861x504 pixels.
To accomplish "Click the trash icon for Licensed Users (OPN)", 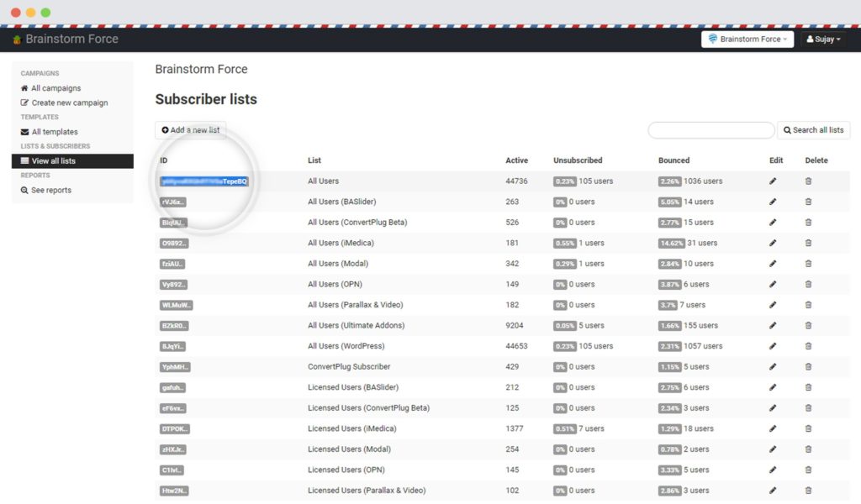I will click(808, 469).
